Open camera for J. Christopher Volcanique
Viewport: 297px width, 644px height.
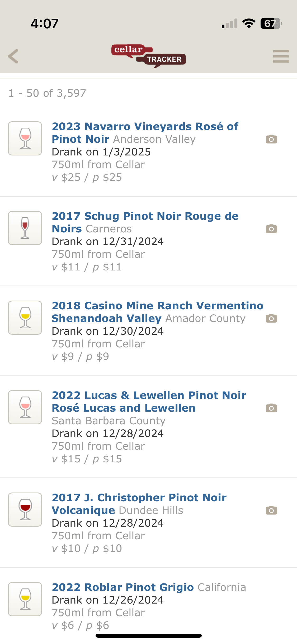(x=271, y=510)
